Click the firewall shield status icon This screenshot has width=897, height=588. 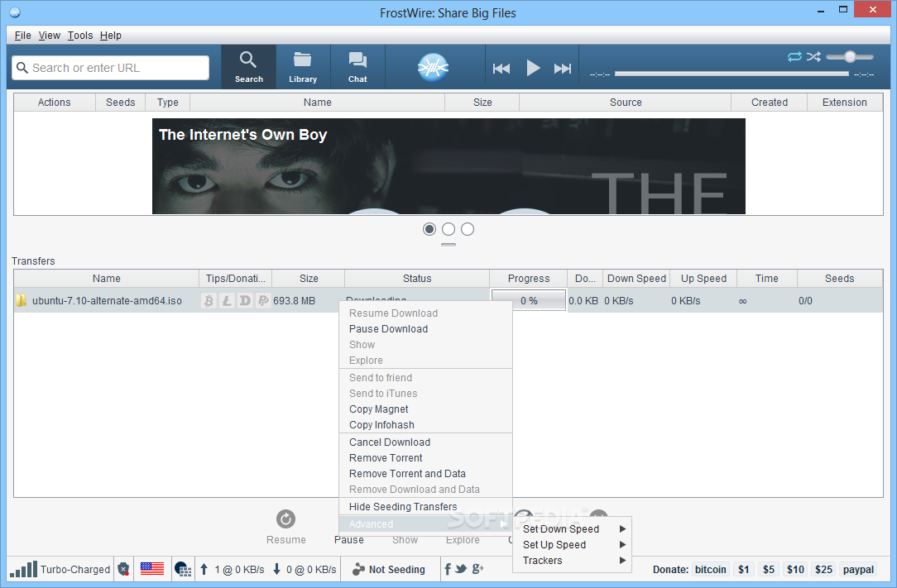tap(123, 569)
